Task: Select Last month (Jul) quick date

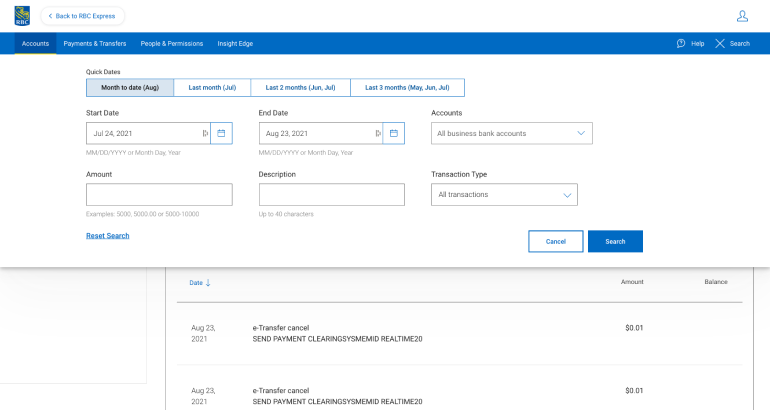Action: tap(212, 88)
